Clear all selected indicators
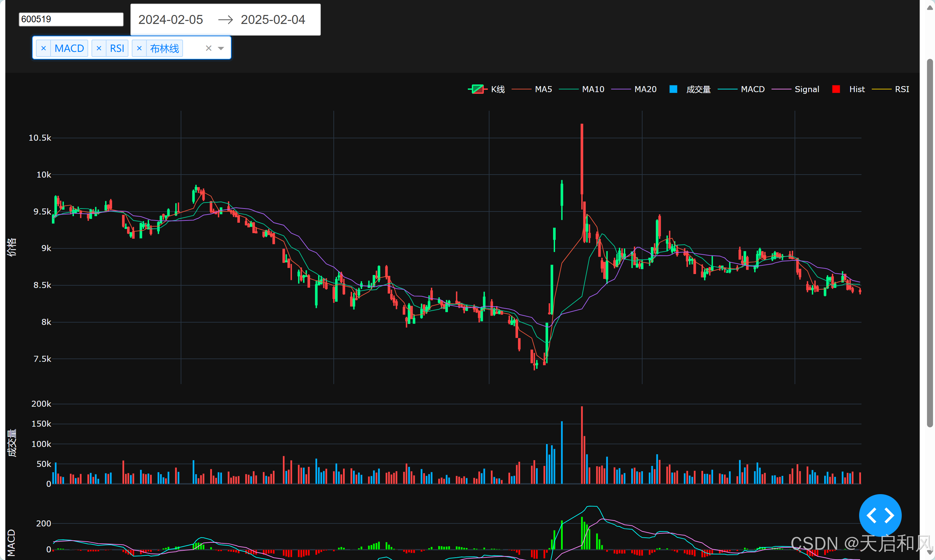Screen dimensions: 935x560 [x=208, y=48]
